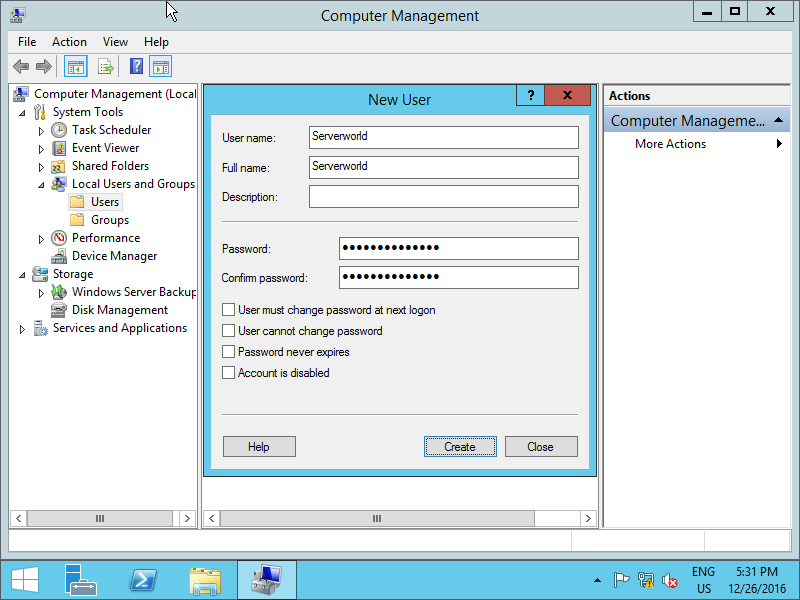Screen dimensions: 800x600
Task: Click the Close button in New User dialog
Action: [x=541, y=447]
